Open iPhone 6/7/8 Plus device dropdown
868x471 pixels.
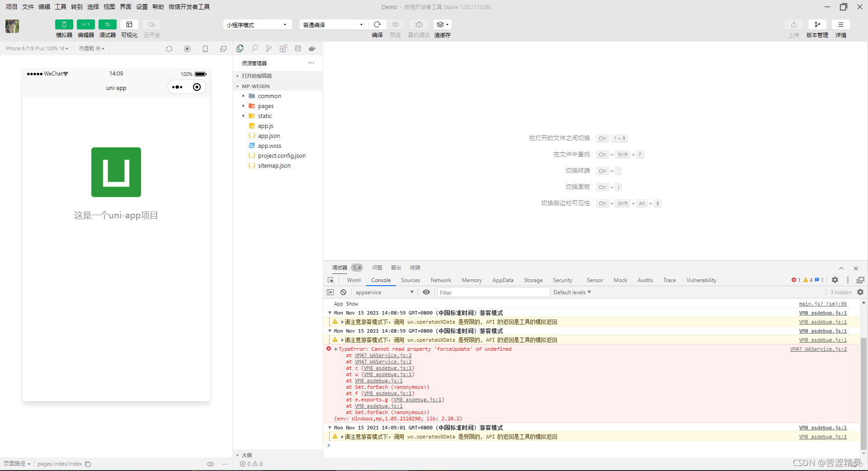point(37,48)
